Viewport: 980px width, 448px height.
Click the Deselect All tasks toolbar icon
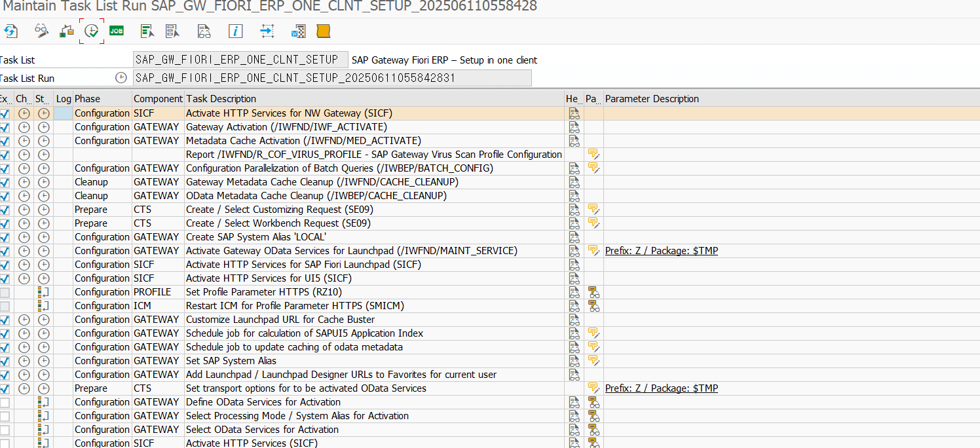[x=172, y=31]
